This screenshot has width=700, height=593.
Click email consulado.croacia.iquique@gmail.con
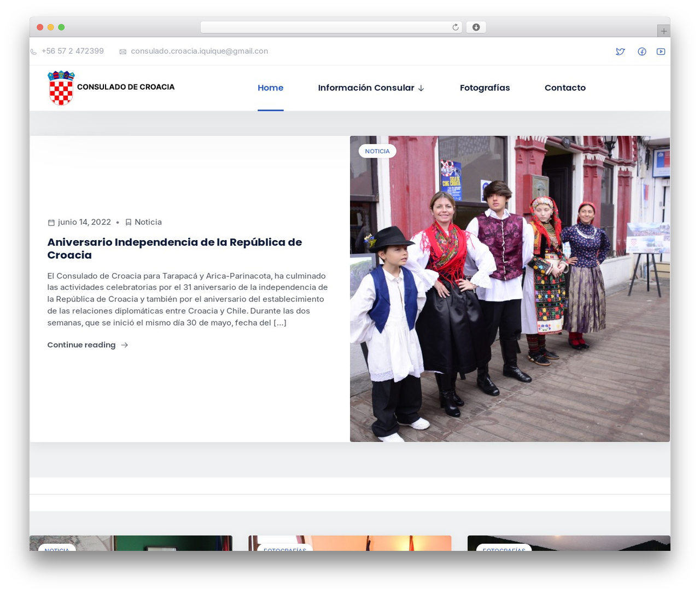pyautogui.click(x=200, y=51)
